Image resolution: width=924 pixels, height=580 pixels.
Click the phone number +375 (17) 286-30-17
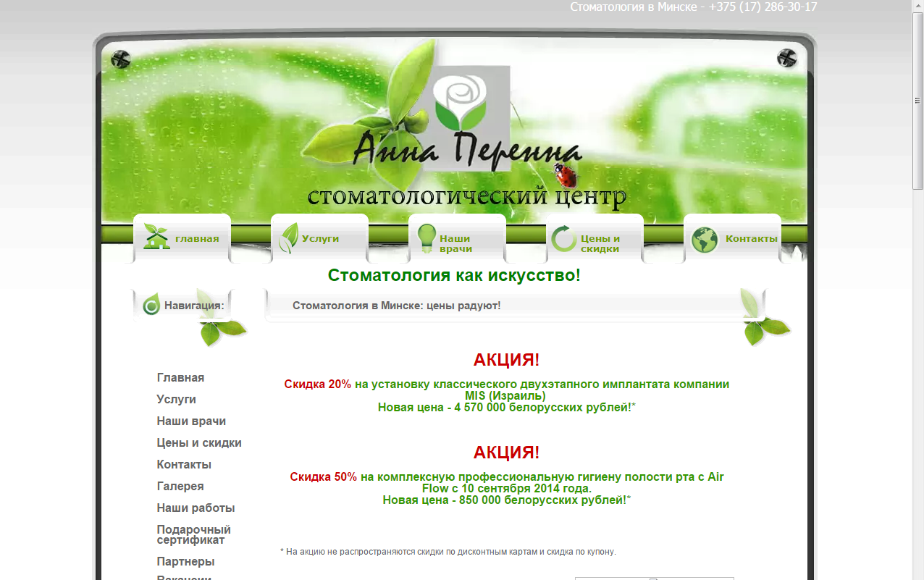[763, 7]
